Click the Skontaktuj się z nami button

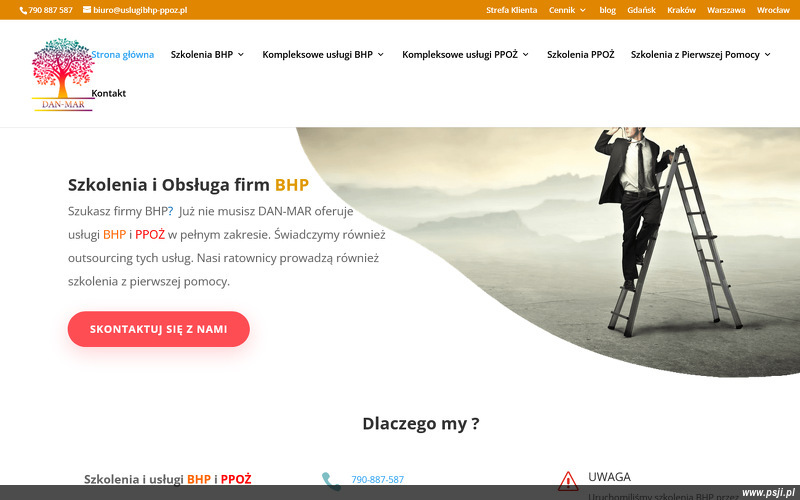[x=159, y=329]
